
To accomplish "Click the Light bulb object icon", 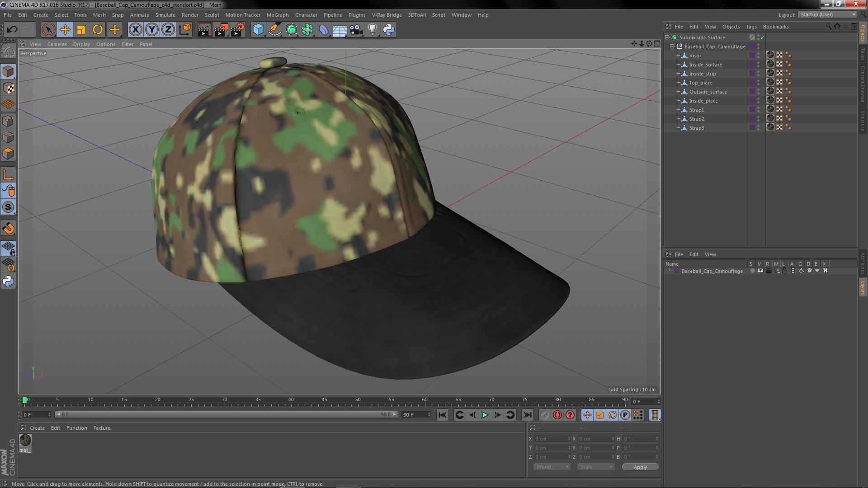I will coord(372,30).
